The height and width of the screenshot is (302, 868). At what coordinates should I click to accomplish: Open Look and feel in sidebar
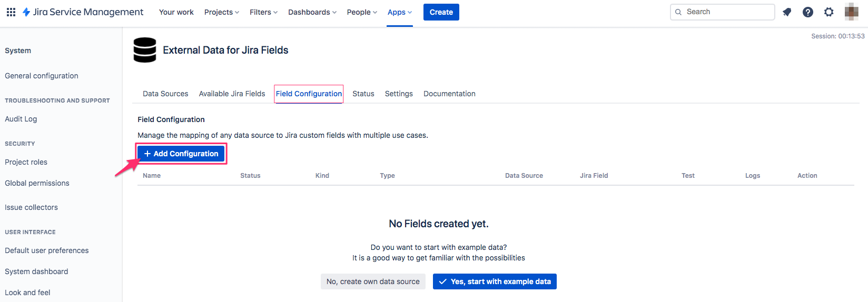pos(28,293)
